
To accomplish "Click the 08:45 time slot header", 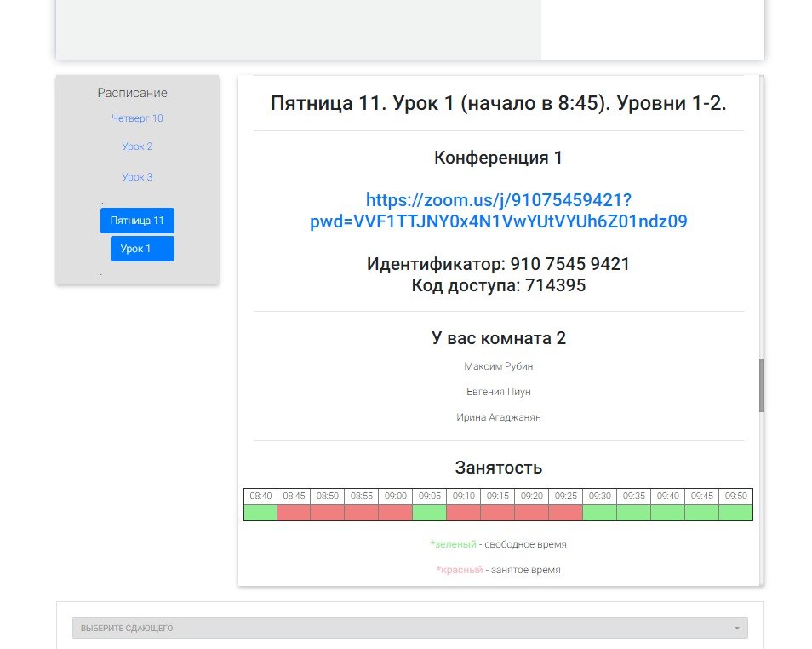I will click(294, 496).
